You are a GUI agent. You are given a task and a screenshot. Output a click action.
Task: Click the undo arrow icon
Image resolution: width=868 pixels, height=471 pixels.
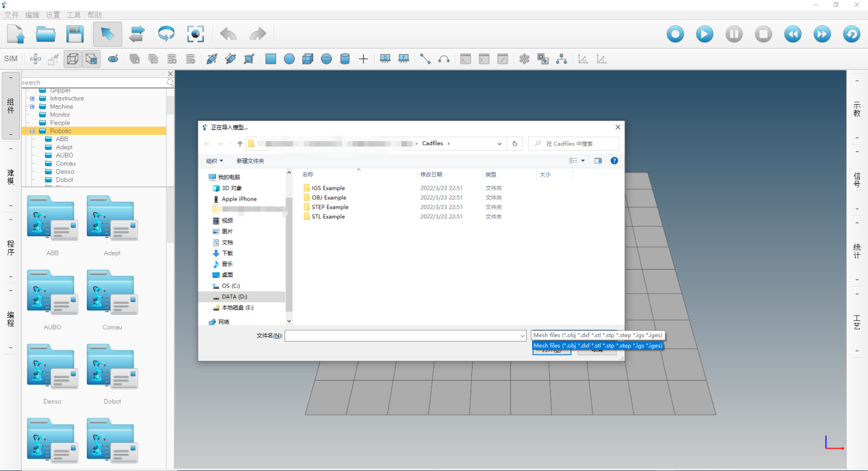tap(228, 34)
